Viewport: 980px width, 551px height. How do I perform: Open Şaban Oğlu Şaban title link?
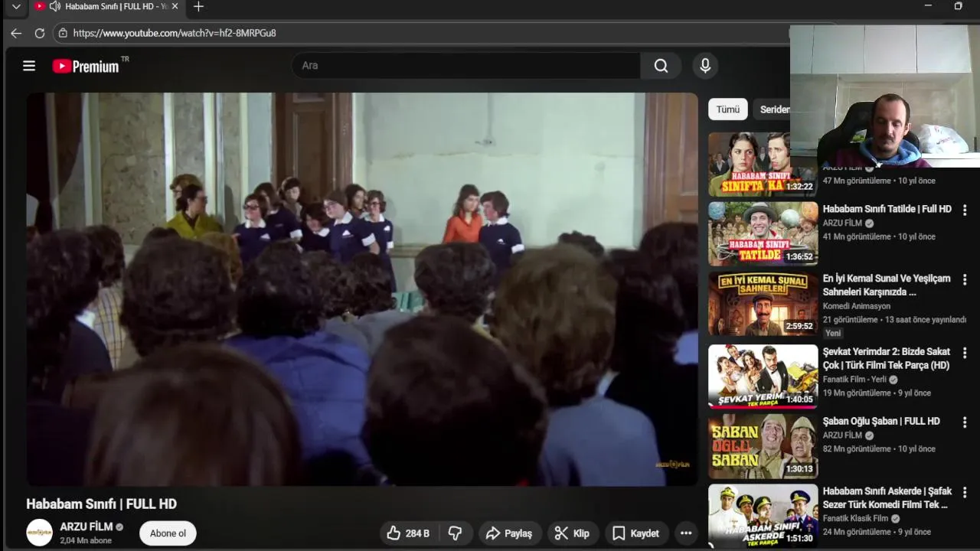[881, 421]
